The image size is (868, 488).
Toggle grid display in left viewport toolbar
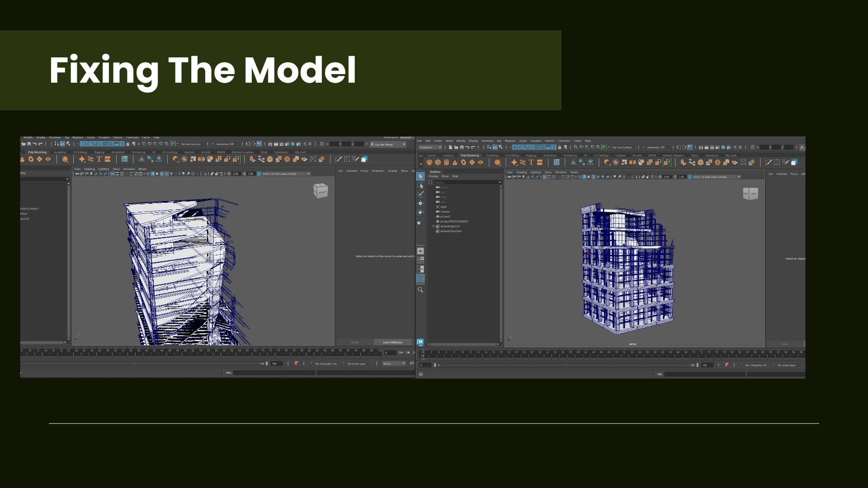tap(113, 174)
